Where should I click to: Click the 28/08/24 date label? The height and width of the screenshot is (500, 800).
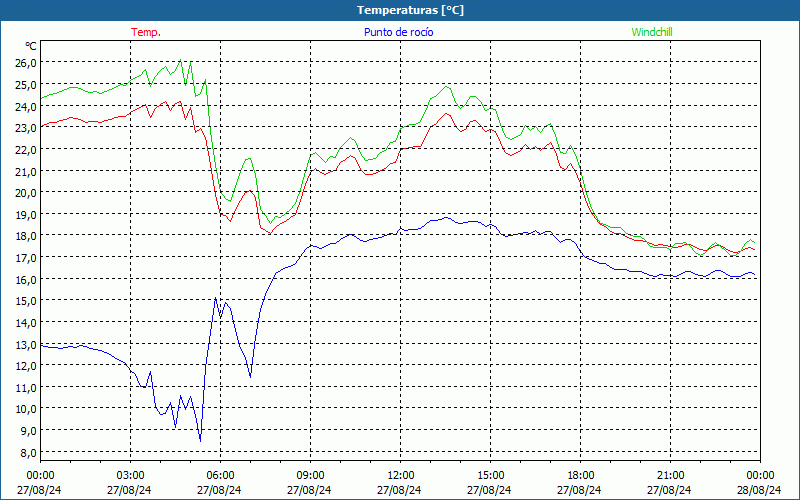coord(759,490)
